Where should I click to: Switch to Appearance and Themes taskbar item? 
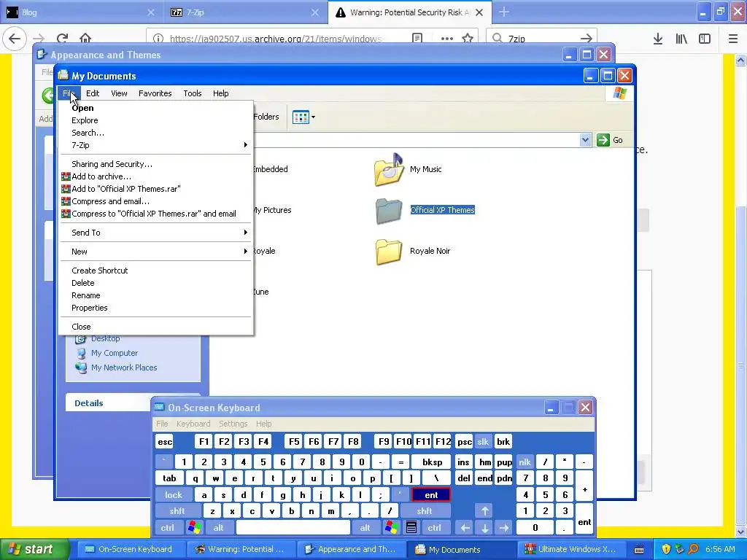(x=350, y=549)
